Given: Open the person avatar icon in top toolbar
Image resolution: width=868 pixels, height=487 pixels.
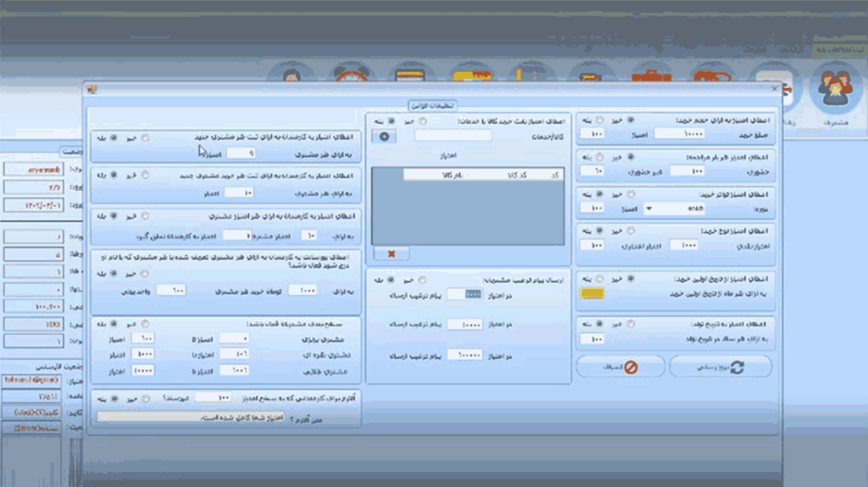Looking at the screenshot, I should 292,78.
